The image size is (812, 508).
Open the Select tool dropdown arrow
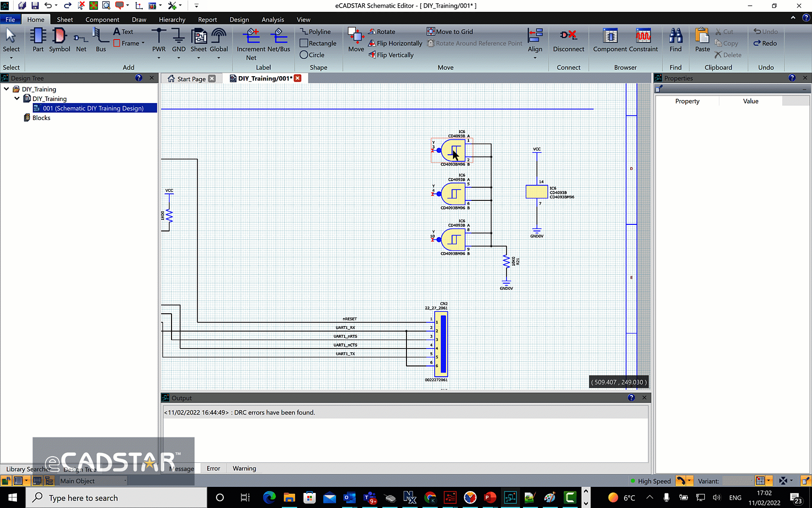point(11,58)
